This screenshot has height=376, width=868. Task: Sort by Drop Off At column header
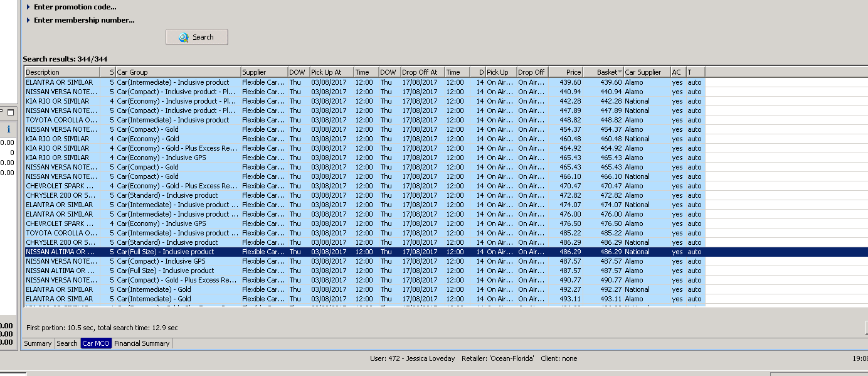pos(423,72)
